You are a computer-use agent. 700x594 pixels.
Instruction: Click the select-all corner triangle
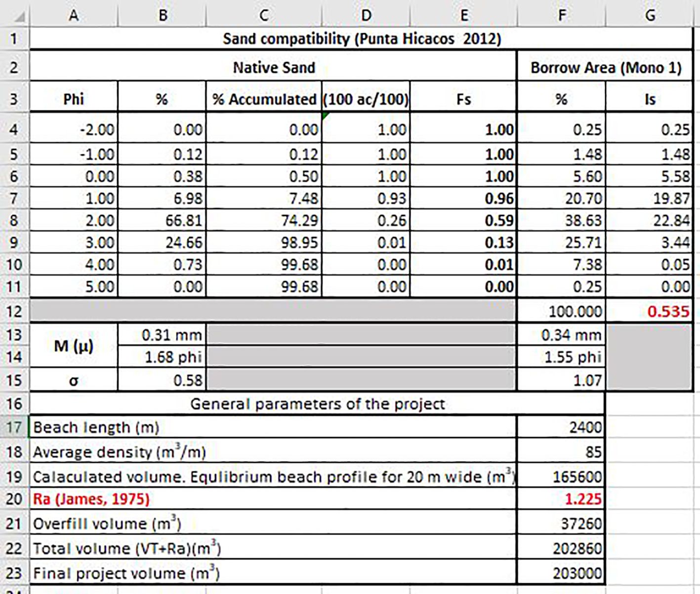pos(19,17)
